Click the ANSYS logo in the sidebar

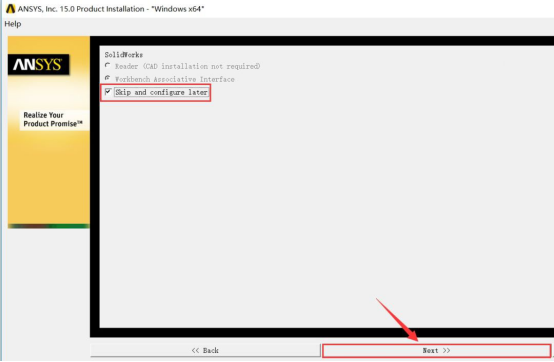pos(38,65)
